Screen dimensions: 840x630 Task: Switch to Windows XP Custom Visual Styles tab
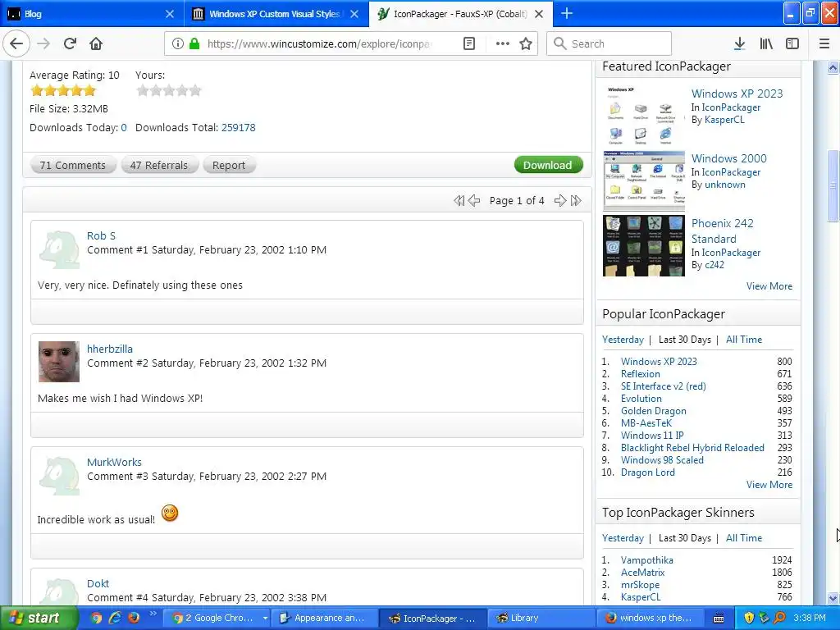coord(276,14)
